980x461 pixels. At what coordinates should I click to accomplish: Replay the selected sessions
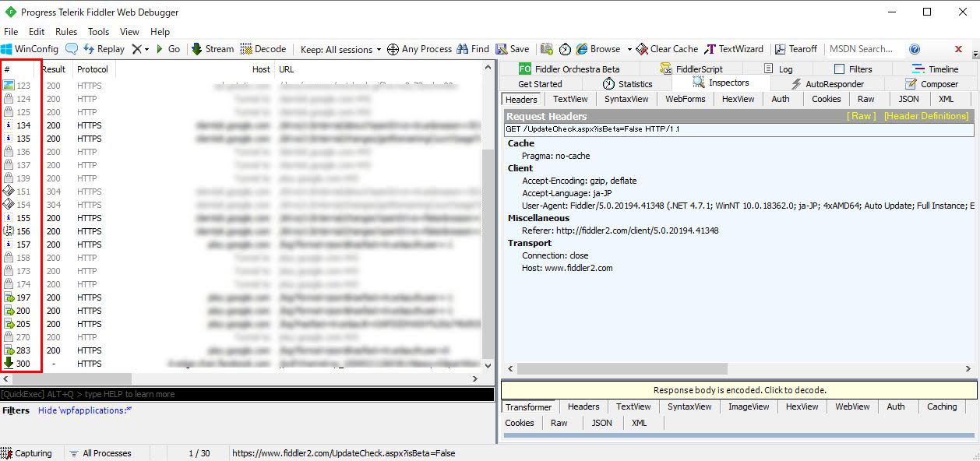click(x=104, y=48)
